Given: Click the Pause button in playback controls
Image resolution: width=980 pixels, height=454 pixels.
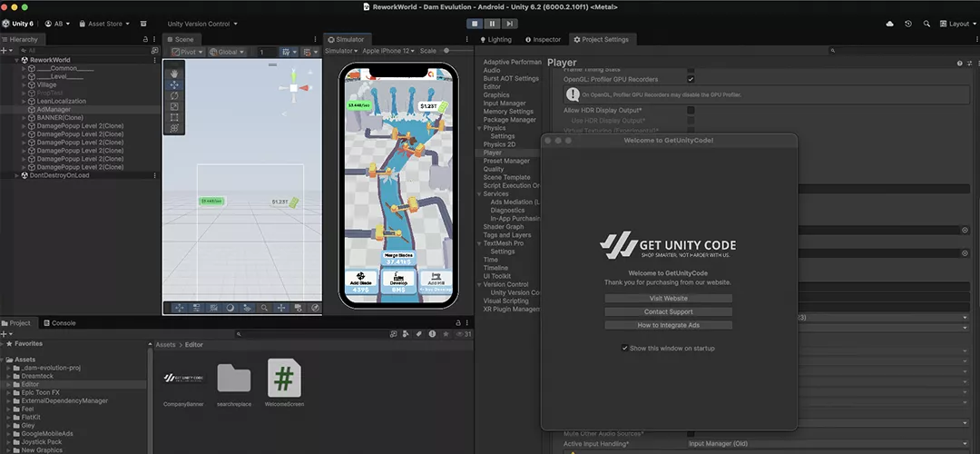Looking at the screenshot, I should [491, 24].
